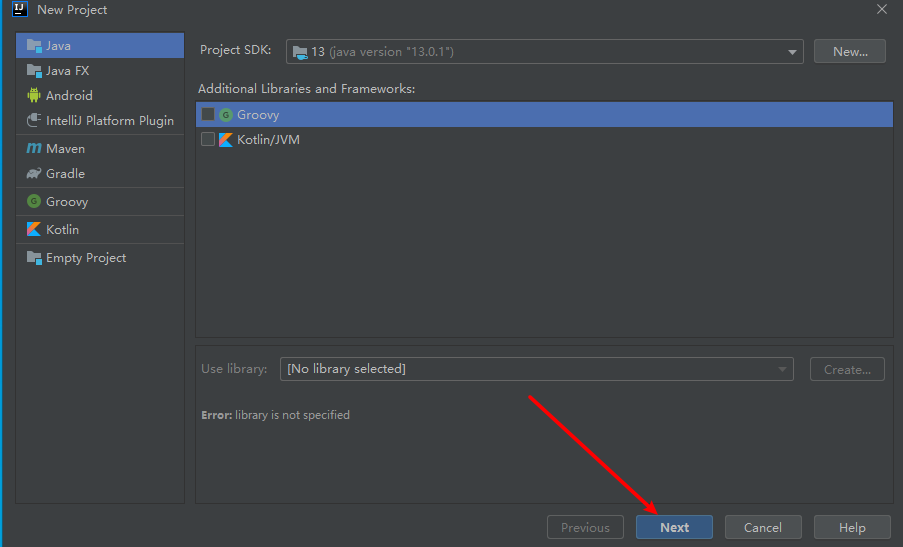Select the Groovy row in frameworks list
This screenshot has width=903, height=547.
click(x=544, y=115)
